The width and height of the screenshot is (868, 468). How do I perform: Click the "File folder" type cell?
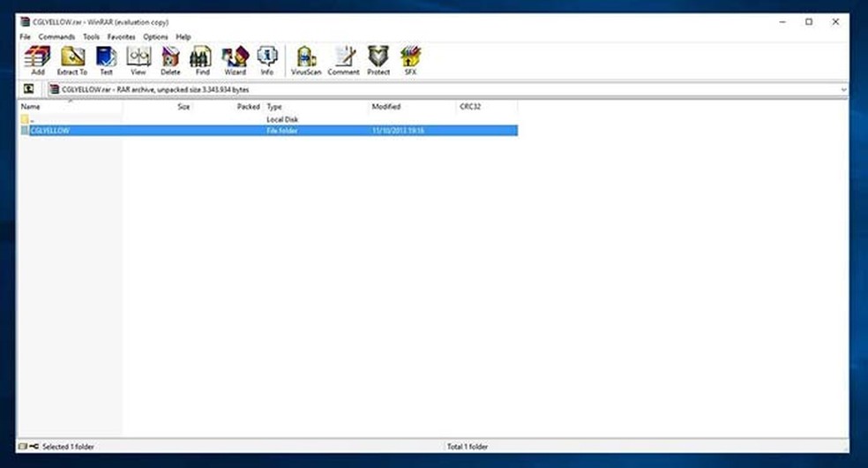click(282, 131)
